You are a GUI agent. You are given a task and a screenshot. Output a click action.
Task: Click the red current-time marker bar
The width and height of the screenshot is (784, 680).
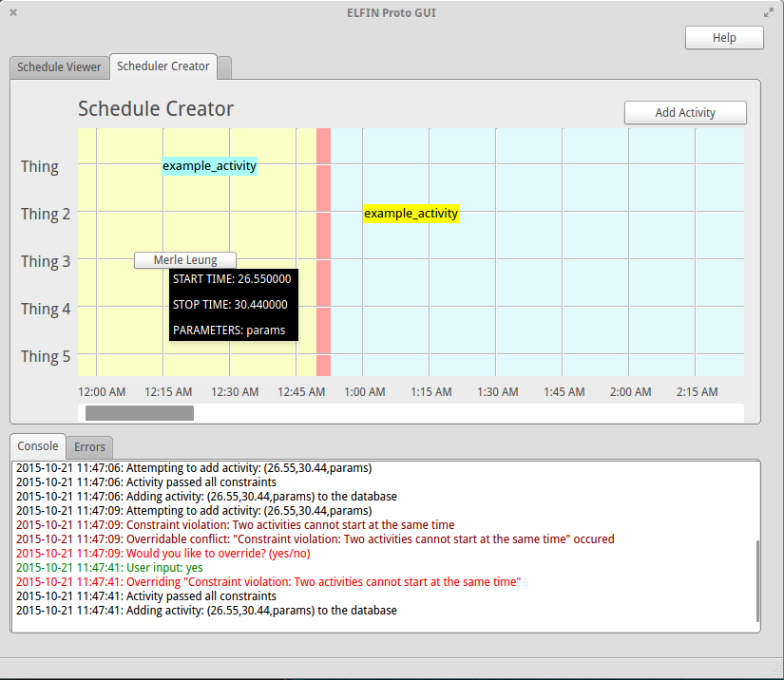[323, 252]
